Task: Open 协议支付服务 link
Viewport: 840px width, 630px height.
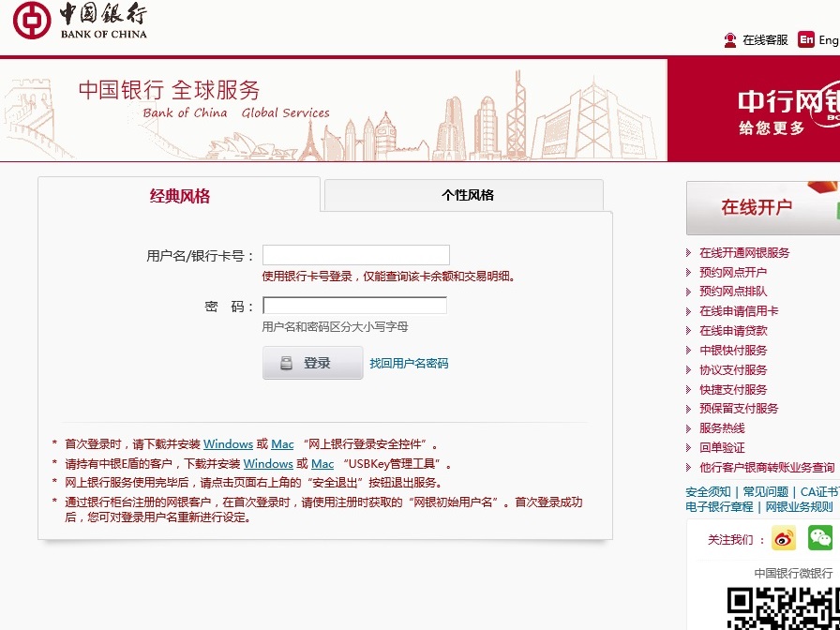Action: 733,369
